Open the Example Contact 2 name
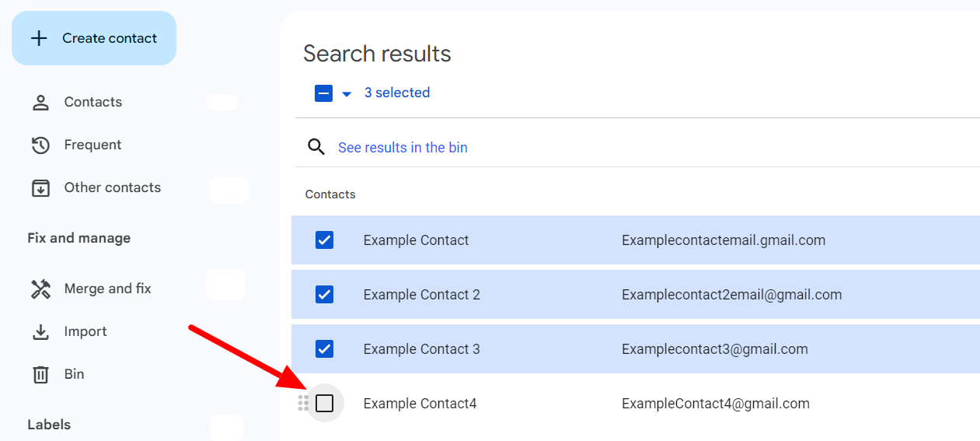Image resolution: width=980 pixels, height=441 pixels. point(422,295)
